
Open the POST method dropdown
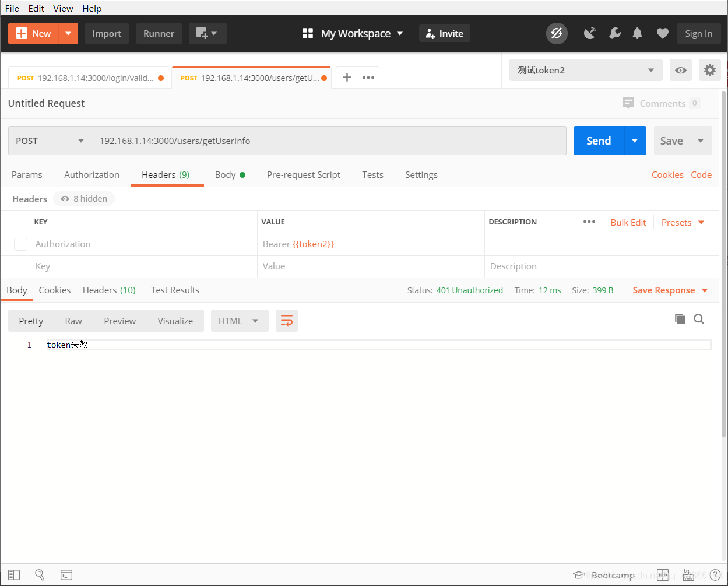(50, 141)
